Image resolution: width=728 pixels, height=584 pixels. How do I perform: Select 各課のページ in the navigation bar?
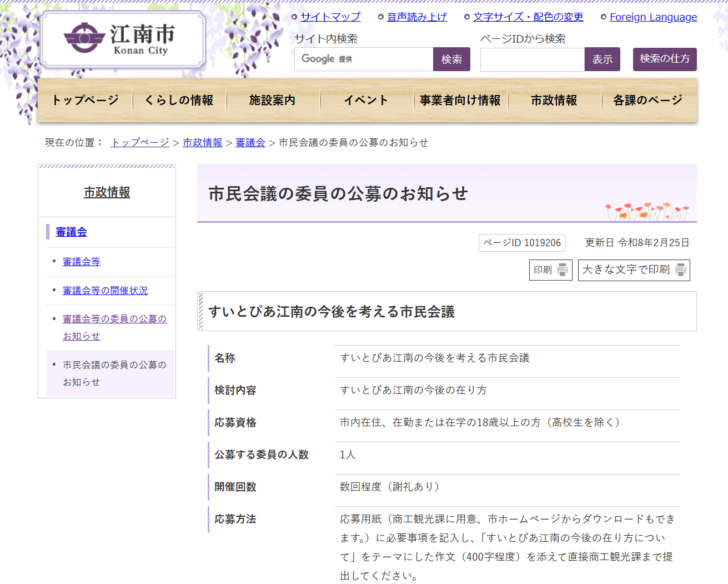647,101
